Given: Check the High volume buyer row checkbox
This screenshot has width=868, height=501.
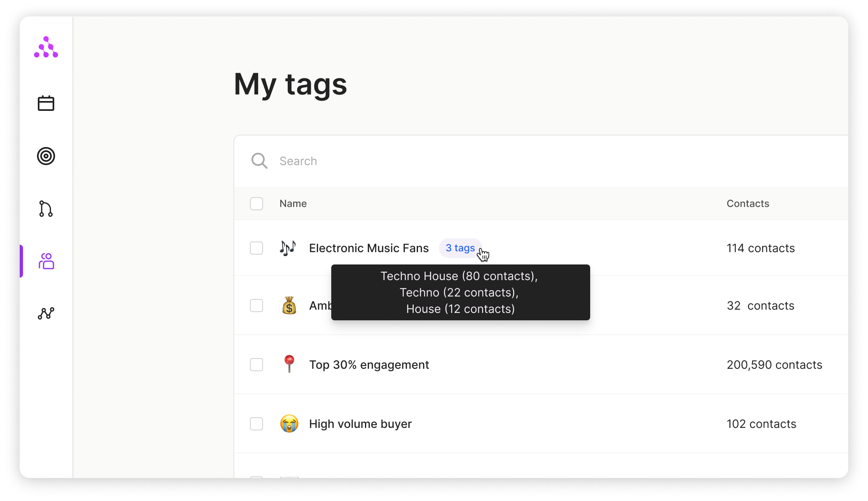Looking at the screenshot, I should tap(256, 424).
